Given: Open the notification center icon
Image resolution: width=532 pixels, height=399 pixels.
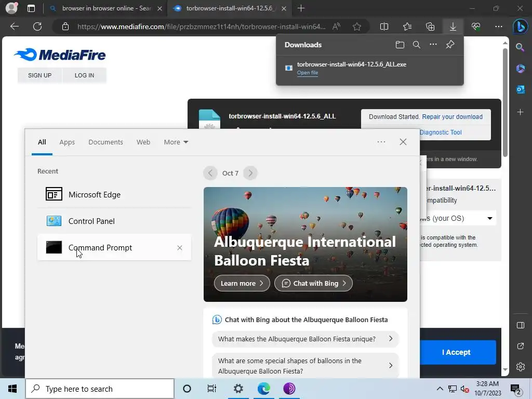Looking at the screenshot, I should click(516, 389).
